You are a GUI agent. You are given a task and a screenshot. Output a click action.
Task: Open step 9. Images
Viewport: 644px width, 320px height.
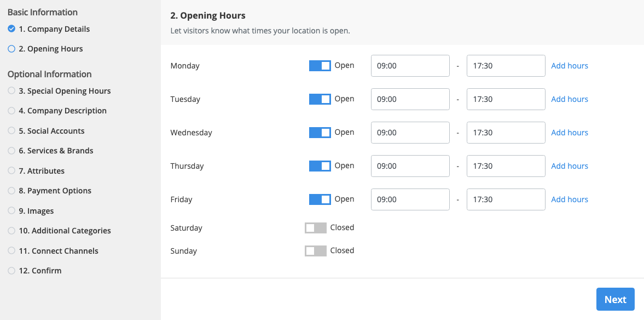[36, 210]
